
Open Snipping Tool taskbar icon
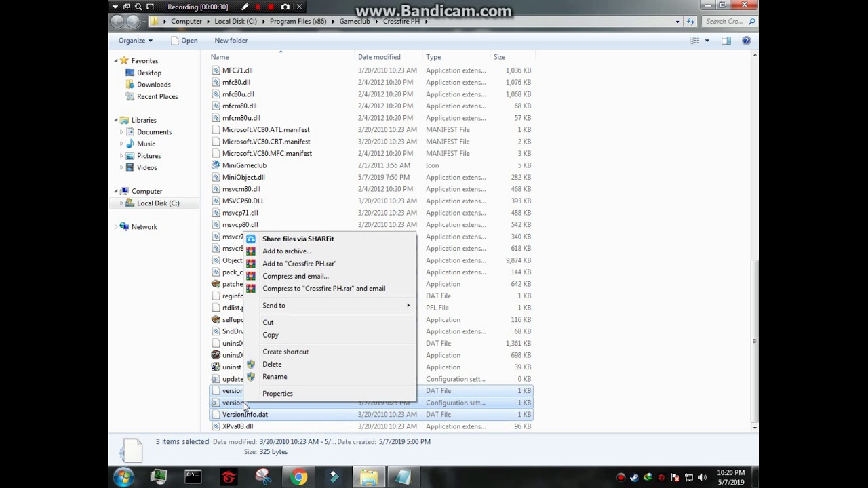click(x=263, y=478)
